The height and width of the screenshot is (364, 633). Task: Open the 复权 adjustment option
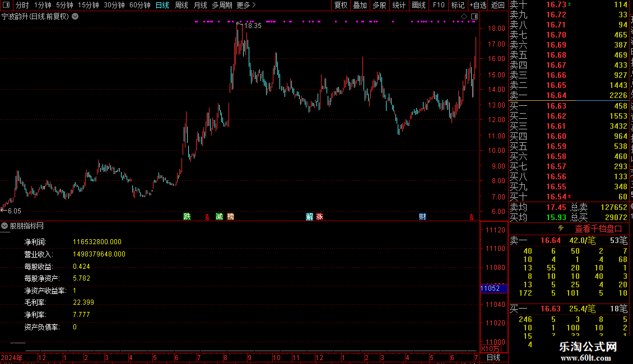coord(341,5)
